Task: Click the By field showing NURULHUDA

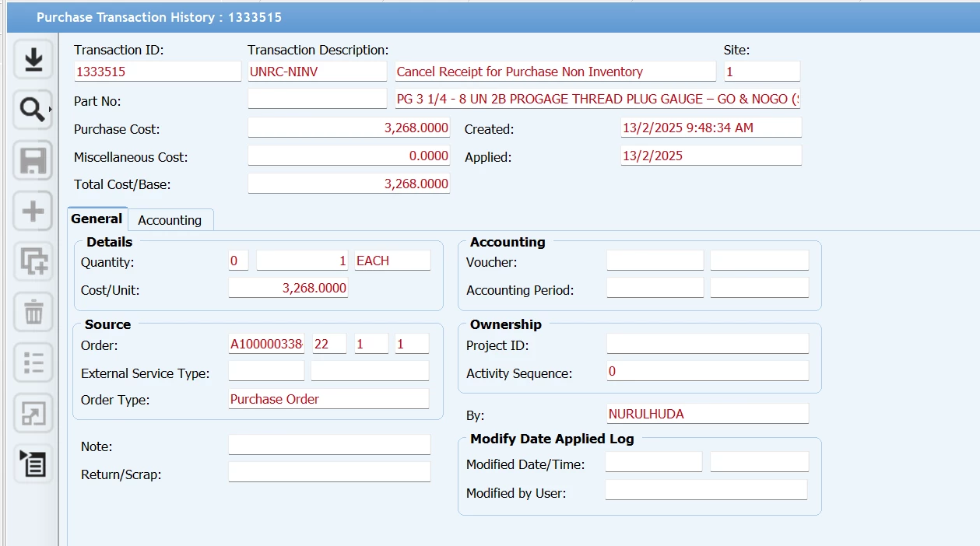Action: [708, 414]
